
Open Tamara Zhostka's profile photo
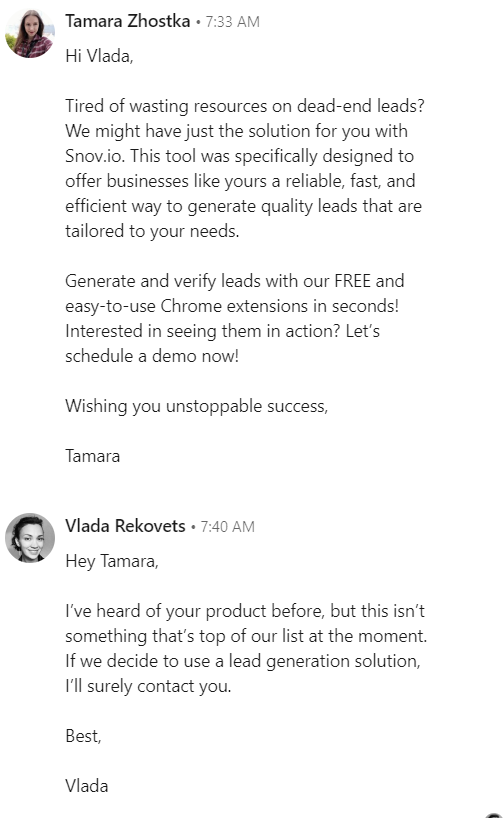30,33
